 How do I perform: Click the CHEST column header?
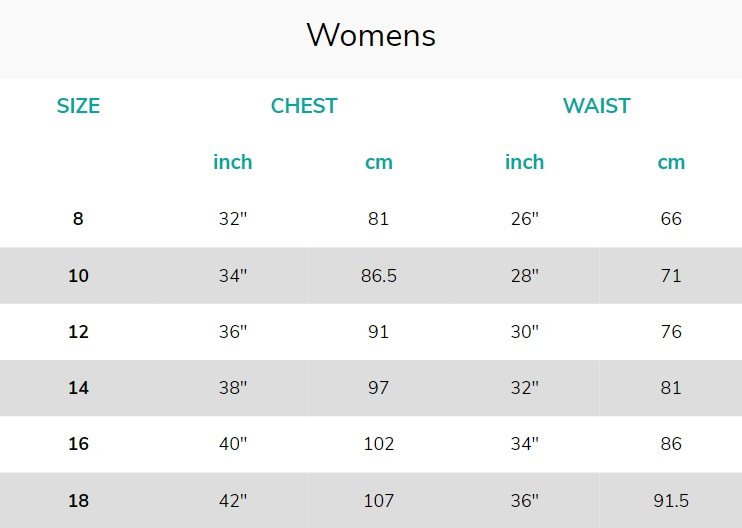pyautogui.click(x=304, y=106)
